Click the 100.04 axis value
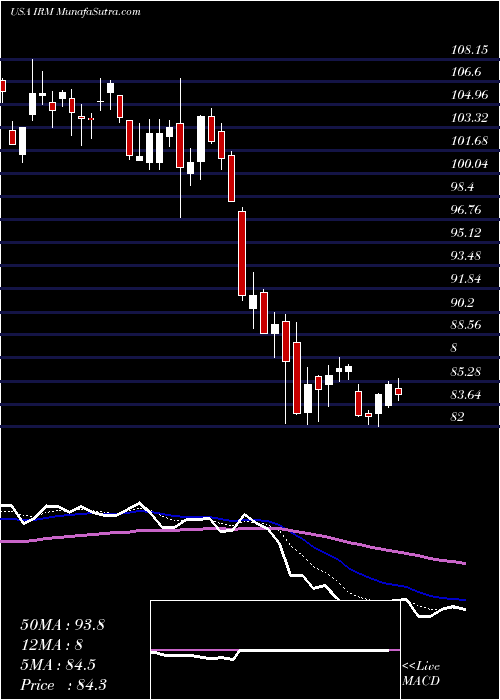 pos(470,164)
